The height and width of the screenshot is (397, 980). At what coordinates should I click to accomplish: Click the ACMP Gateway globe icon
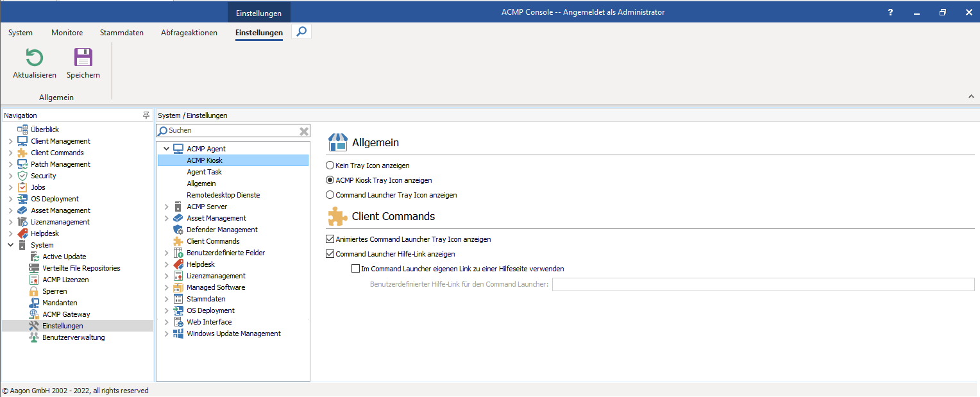(34, 314)
